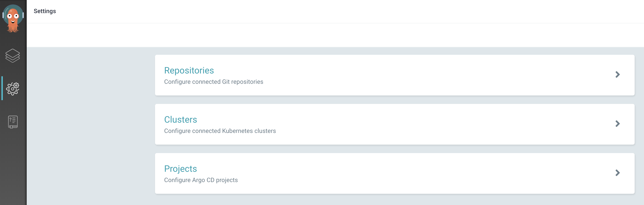Expand Repositories using its right chevron
This screenshot has height=205, width=644.
coord(618,74)
